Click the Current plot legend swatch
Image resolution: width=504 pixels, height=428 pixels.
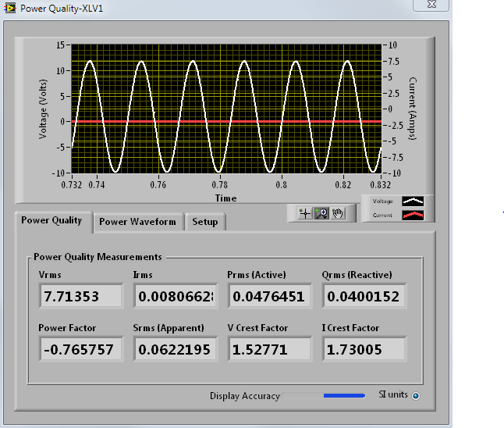(x=413, y=216)
